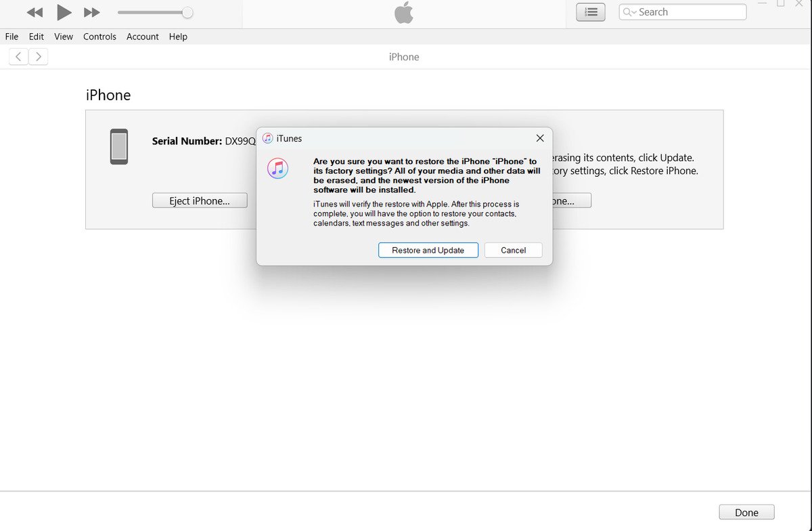Click the Eject iPhone button
Viewport: 812px width, 531px height.
[x=200, y=200]
